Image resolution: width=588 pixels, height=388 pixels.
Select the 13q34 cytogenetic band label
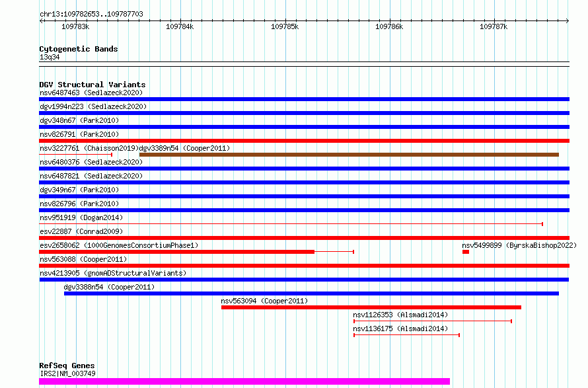point(50,57)
